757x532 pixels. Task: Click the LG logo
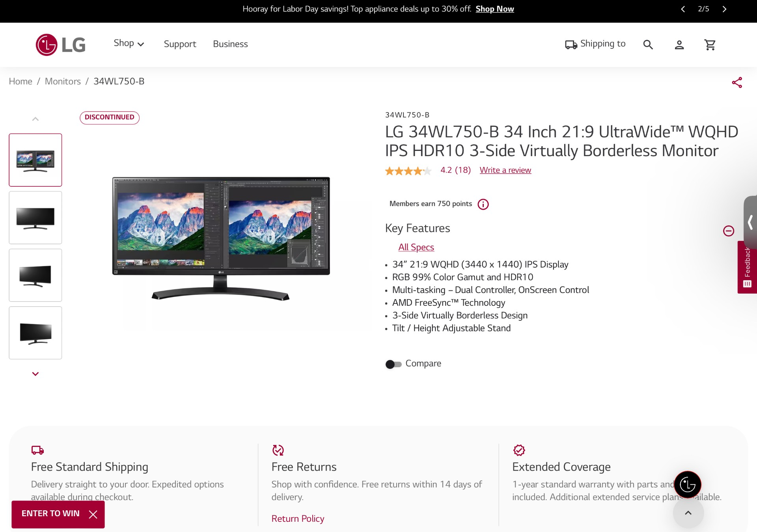click(x=61, y=45)
